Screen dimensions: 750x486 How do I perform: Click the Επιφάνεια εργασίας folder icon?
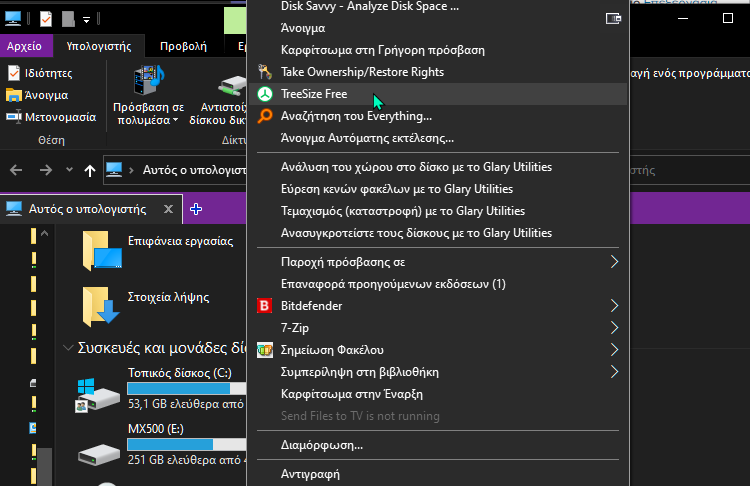(102, 251)
